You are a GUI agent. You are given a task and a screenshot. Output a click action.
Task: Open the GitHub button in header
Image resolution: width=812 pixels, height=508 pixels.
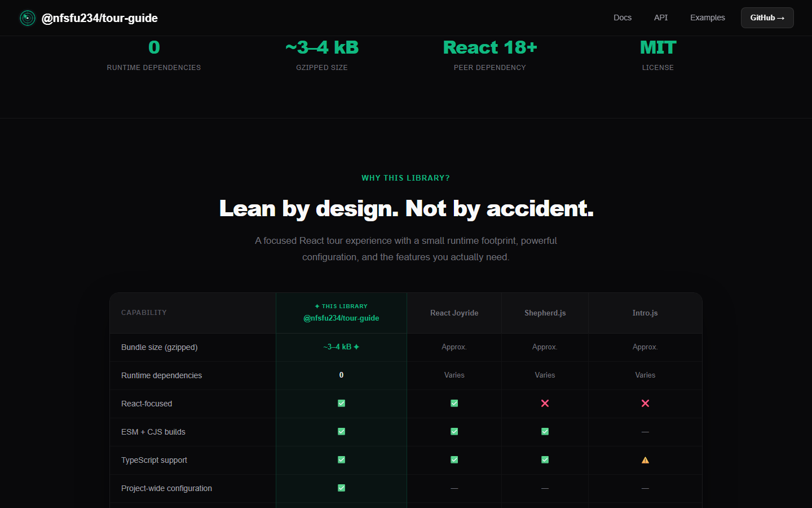point(767,18)
